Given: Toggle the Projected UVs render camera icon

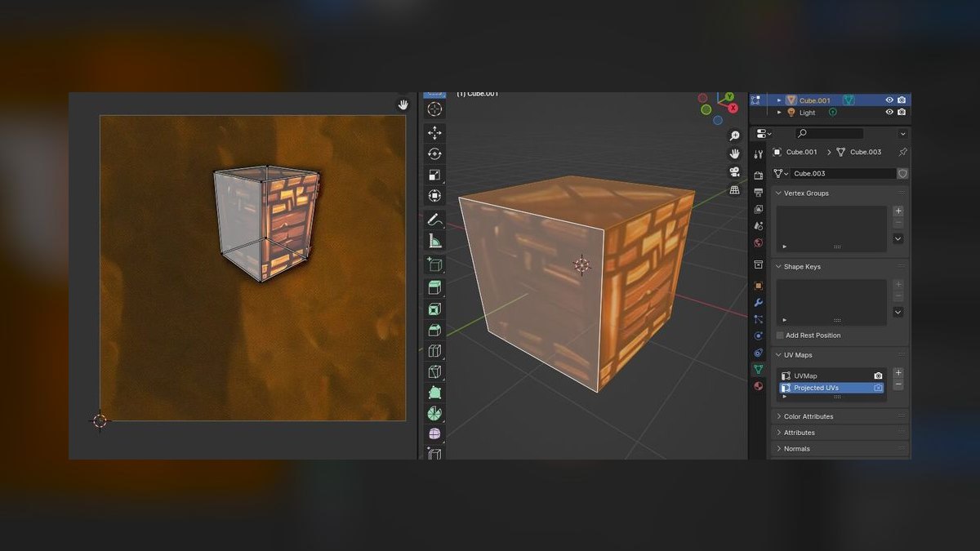Looking at the screenshot, I should 878,388.
